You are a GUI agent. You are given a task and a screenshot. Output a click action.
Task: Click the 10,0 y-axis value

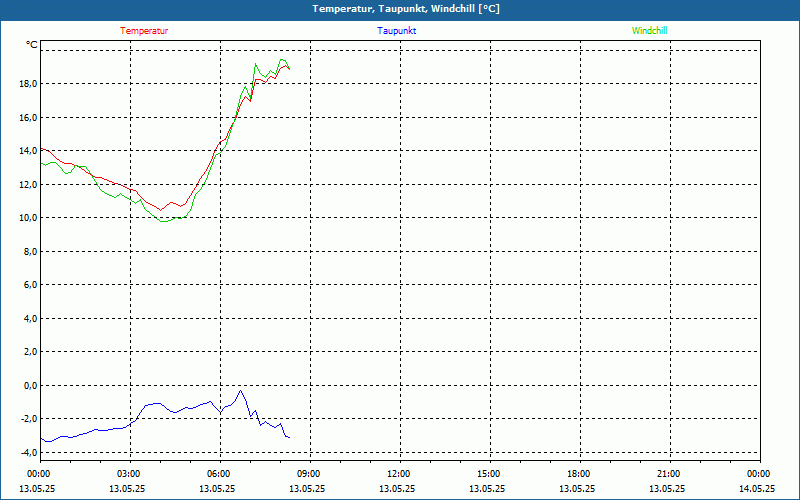pyautogui.click(x=28, y=218)
